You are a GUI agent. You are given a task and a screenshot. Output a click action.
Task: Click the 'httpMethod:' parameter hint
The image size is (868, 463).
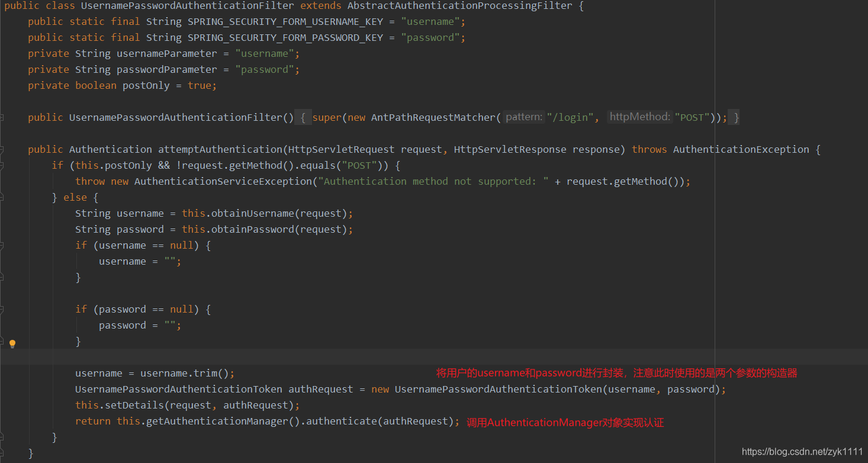640,117
